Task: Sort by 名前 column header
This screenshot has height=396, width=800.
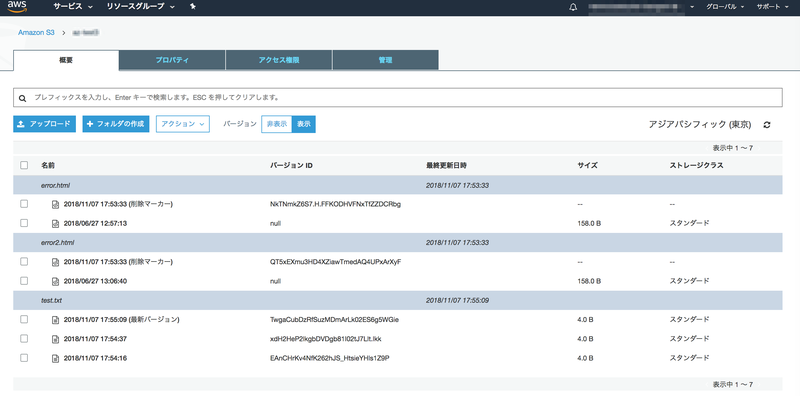Action: (x=48, y=165)
